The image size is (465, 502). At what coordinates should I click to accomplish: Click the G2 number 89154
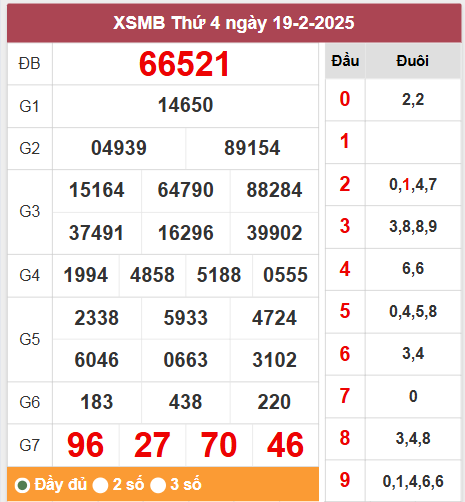tap(252, 148)
